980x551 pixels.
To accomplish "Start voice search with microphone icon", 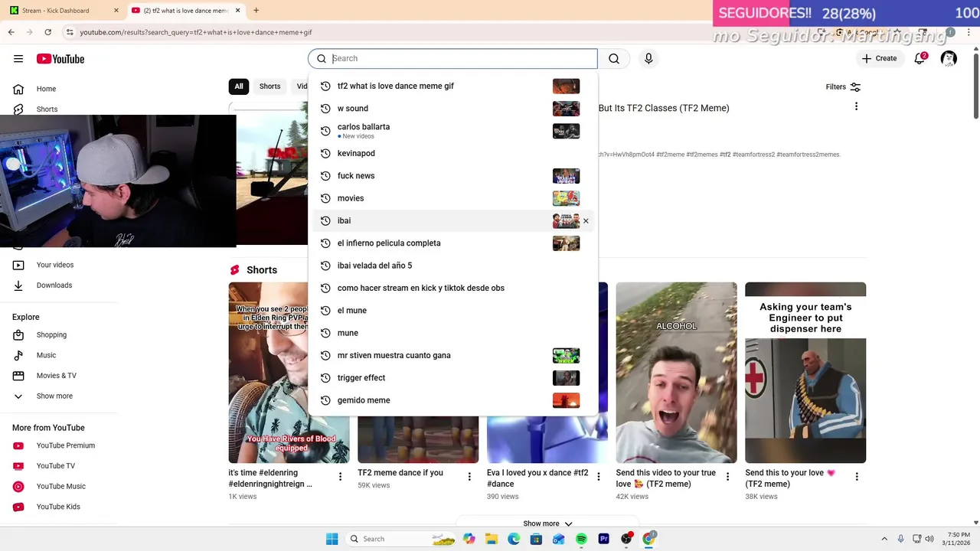I will [648, 59].
